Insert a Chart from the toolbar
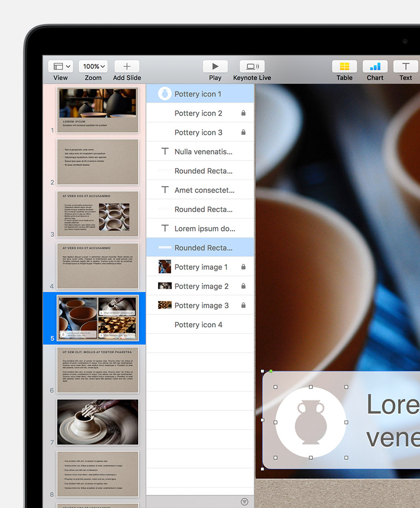The height and width of the screenshot is (508, 420). [x=375, y=67]
